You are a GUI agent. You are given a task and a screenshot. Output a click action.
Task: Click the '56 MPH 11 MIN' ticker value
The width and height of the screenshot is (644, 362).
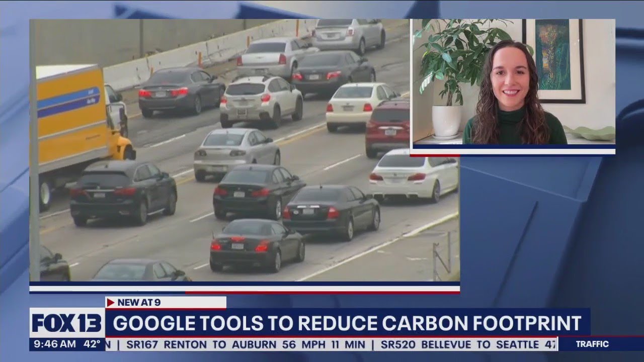click(x=325, y=344)
